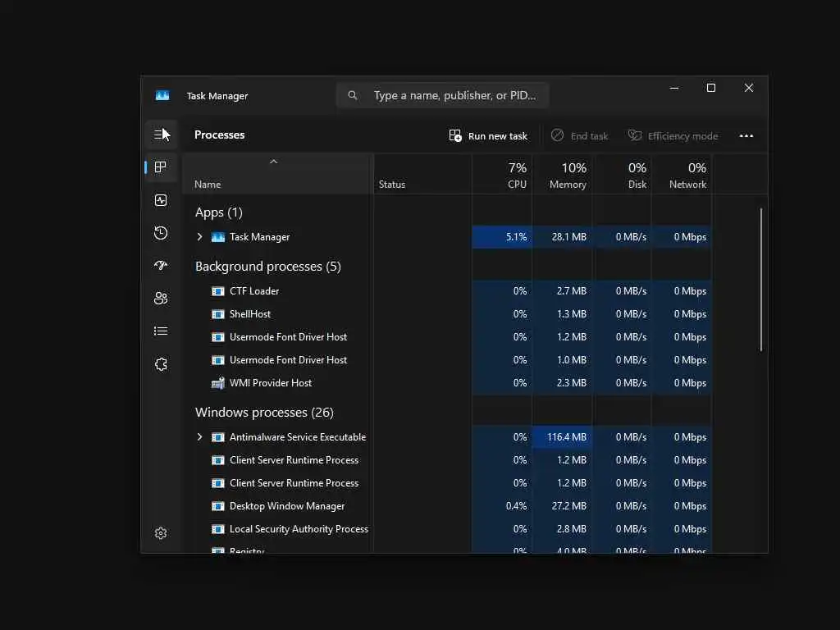This screenshot has width=840, height=630.
Task: Minimize the Task Manager window
Action: 674,88
